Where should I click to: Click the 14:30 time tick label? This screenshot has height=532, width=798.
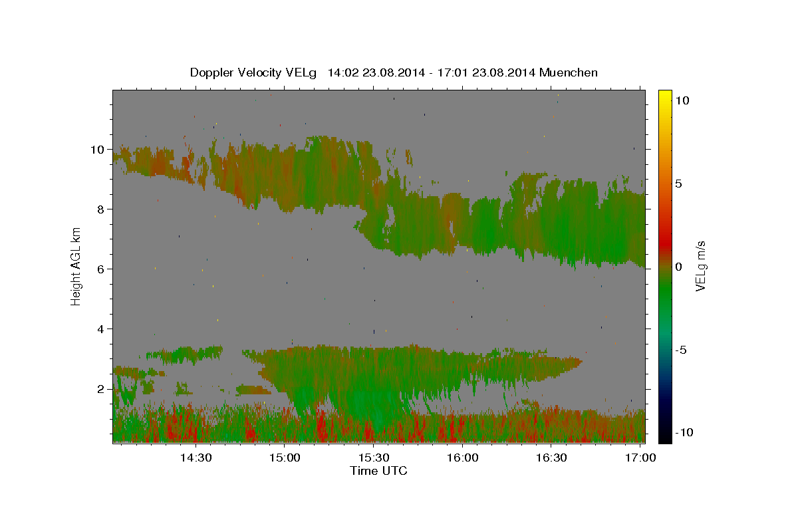196,458
